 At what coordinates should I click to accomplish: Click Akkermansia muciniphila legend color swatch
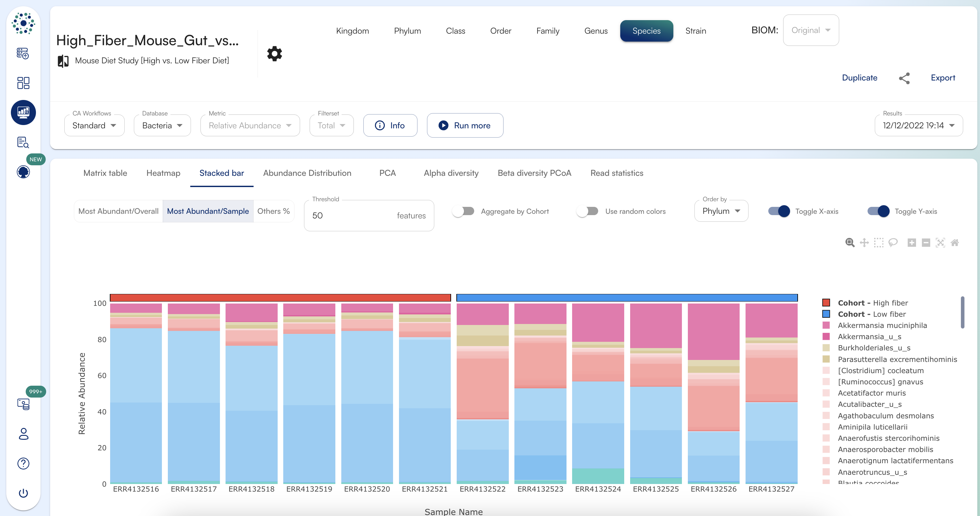click(x=826, y=325)
